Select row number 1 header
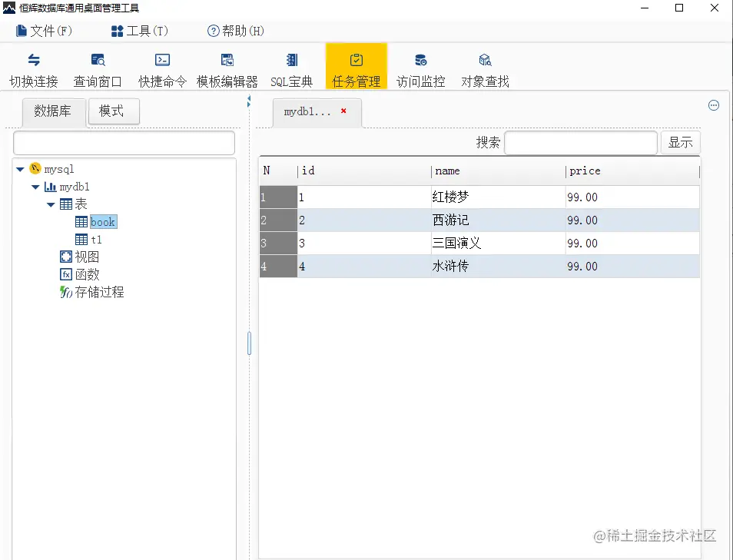Viewport: 733px width, 560px height. (x=279, y=197)
